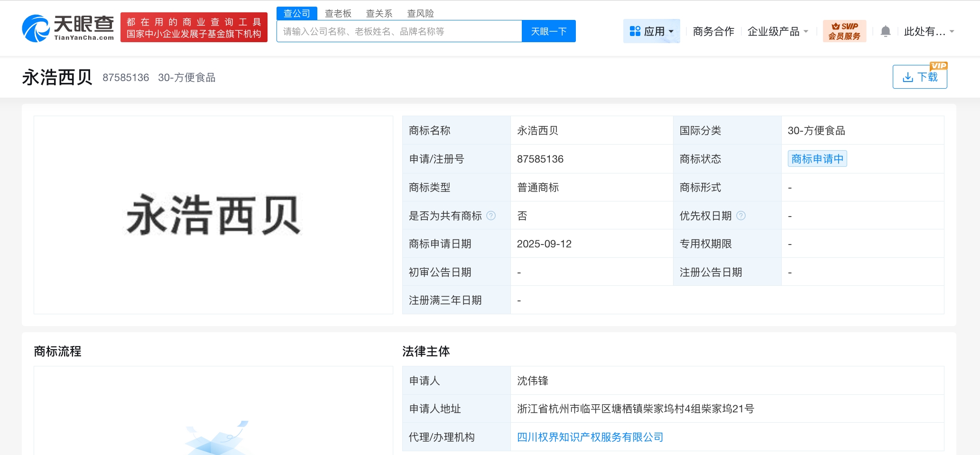Open the 应用 apps dropdown
Image resolution: width=980 pixels, height=455 pixels.
coord(651,31)
